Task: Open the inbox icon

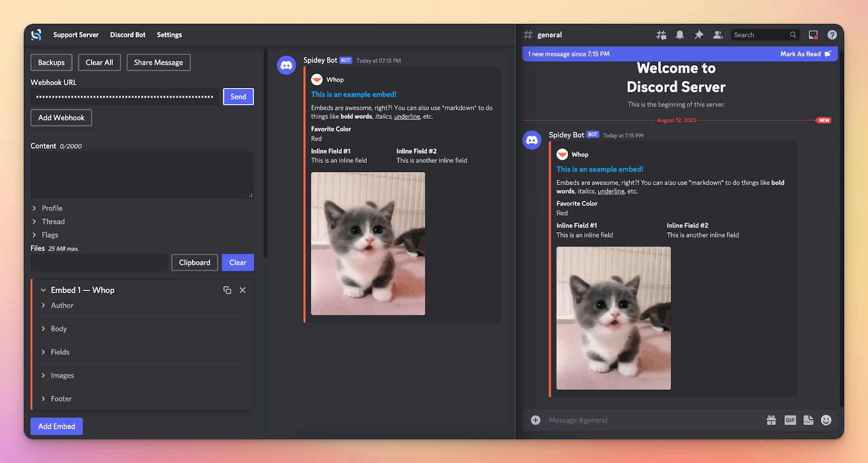Action: pos(813,35)
